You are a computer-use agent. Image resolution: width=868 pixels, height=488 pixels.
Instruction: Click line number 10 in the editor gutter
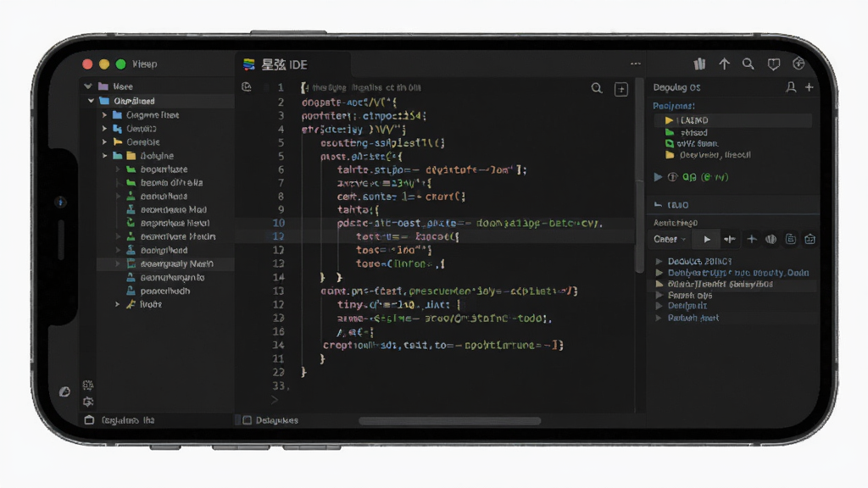[278, 223]
